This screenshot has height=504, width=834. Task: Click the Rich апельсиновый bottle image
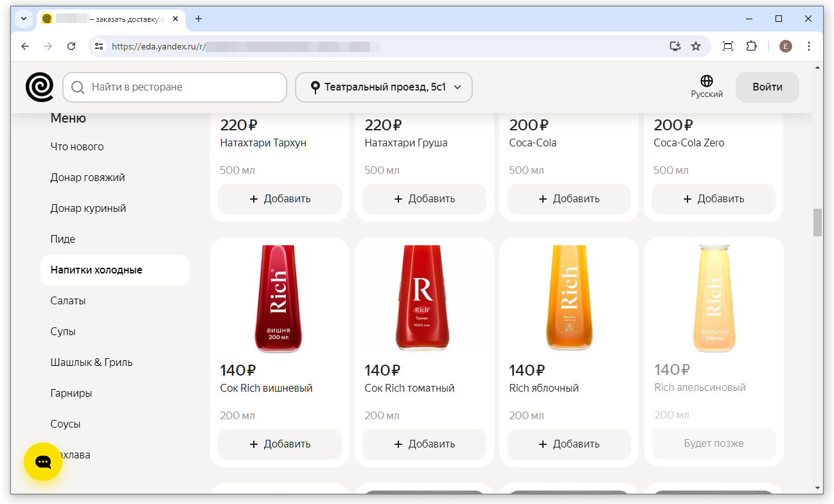[713, 299]
